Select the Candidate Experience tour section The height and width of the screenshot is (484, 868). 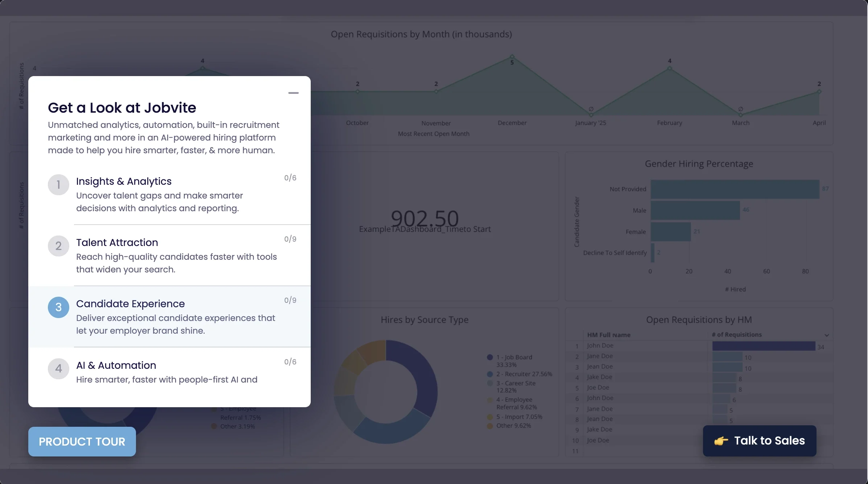click(130, 304)
